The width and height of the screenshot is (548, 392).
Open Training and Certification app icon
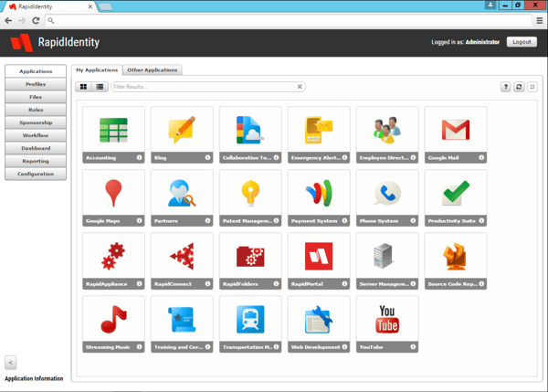(182, 319)
